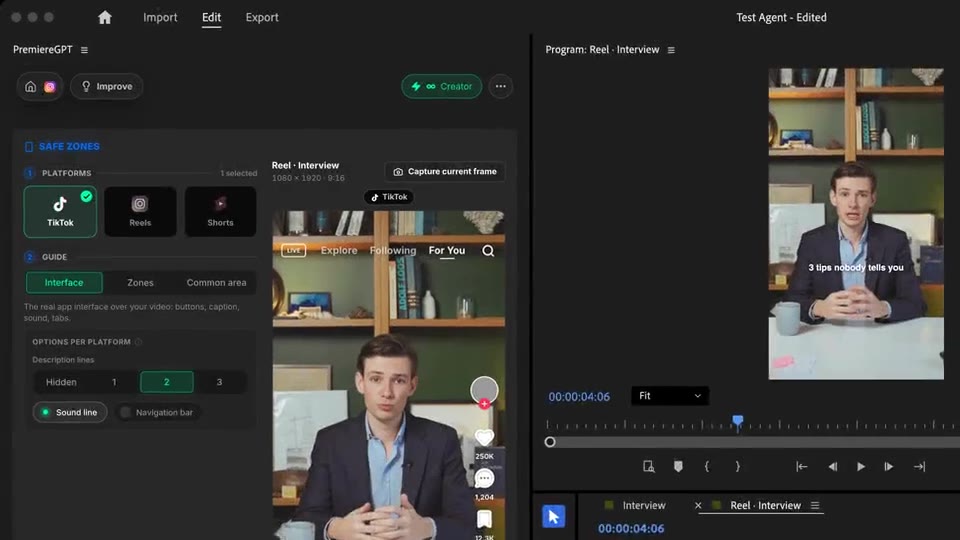Screen dimensions: 960x540
Task: Set description lines to 3
Action: click(219, 382)
